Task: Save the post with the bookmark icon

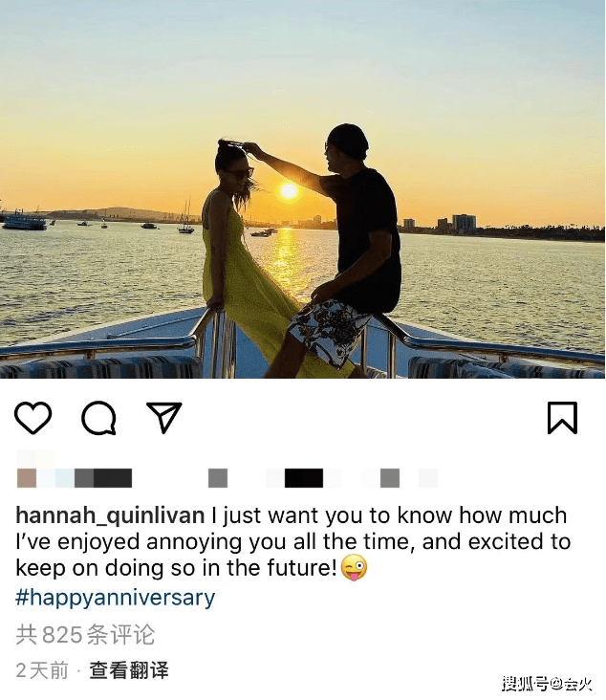Action: [x=562, y=418]
